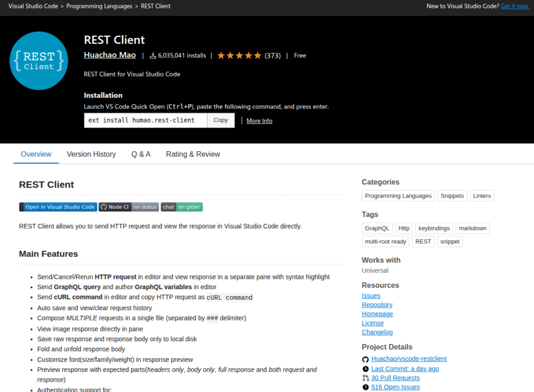Click the markdown tag
This screenshot has height=392, width=534.
[472, 228]
